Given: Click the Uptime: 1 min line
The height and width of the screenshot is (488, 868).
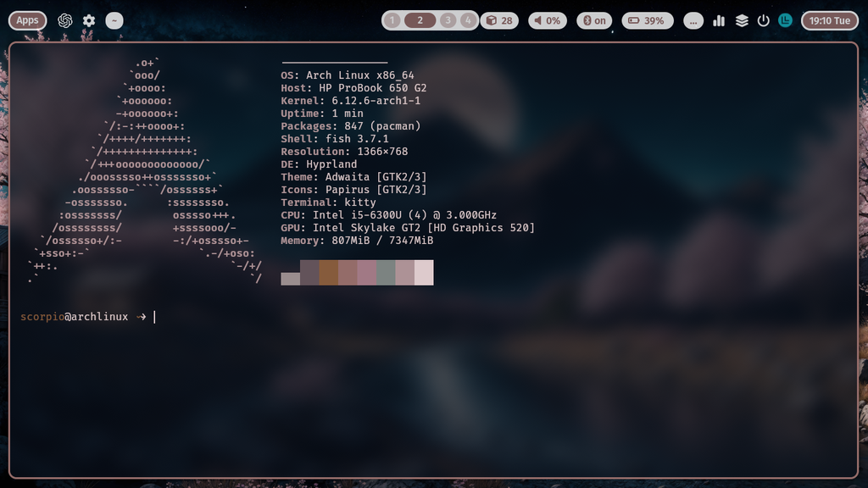Looking at the screenshot, I should click(322, 114).
